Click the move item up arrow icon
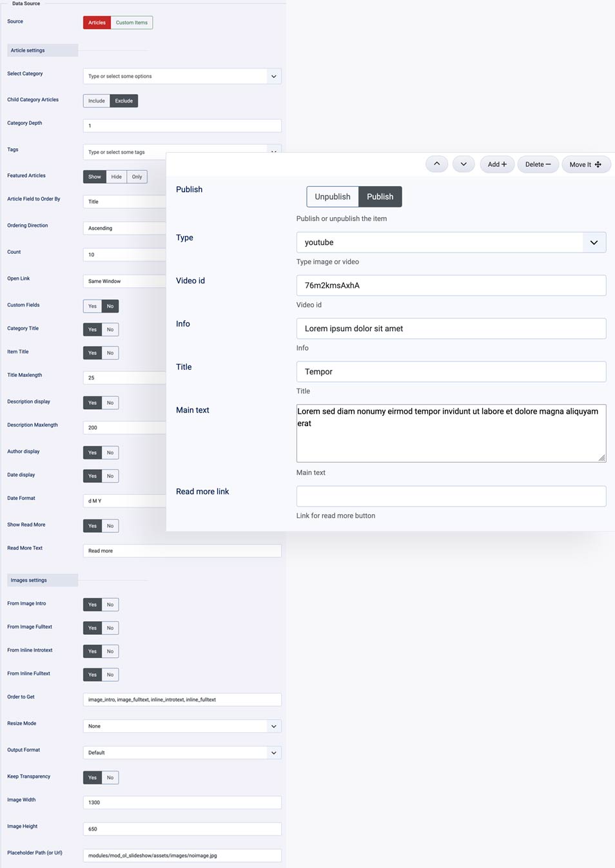This screenshot has height=868, width=615. click(x=436, y=164)
